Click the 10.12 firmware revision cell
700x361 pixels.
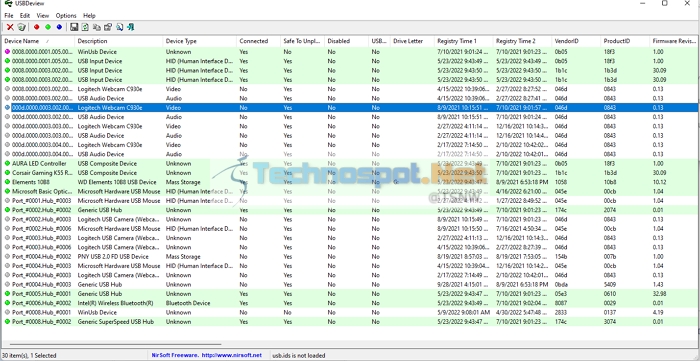[x=659, y=182]
